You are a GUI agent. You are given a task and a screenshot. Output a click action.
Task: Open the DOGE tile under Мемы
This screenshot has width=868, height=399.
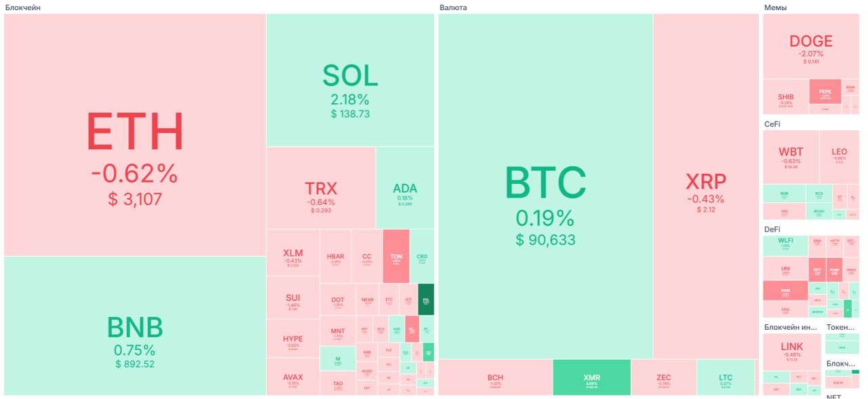point(810,46)
